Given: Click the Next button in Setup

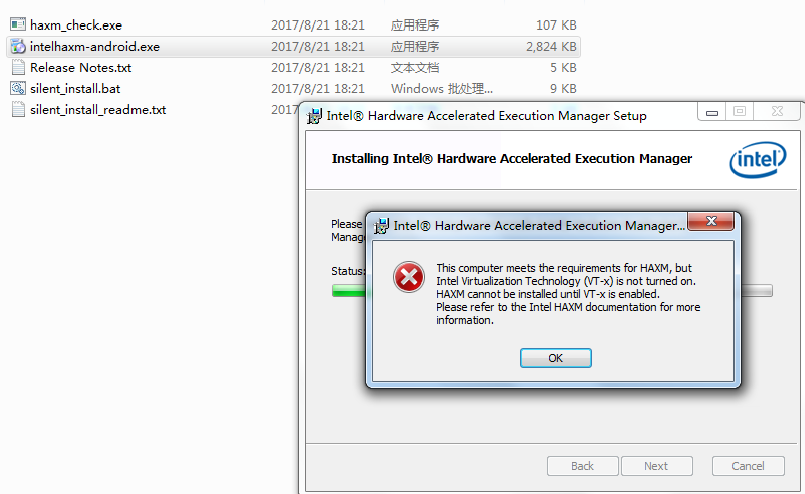Looking at the screenshot, I should [x=657, y=466].
